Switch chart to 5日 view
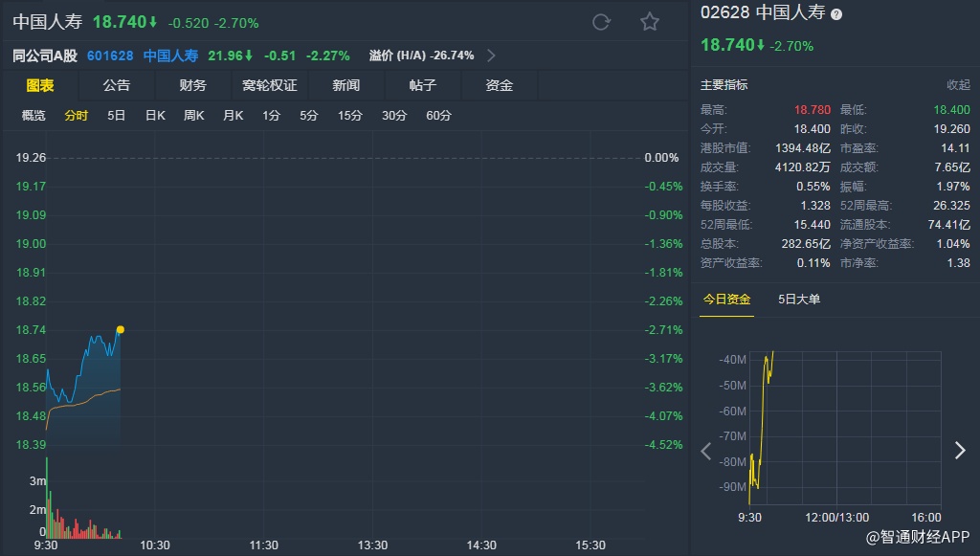980x556 pixels. [117, 116]
